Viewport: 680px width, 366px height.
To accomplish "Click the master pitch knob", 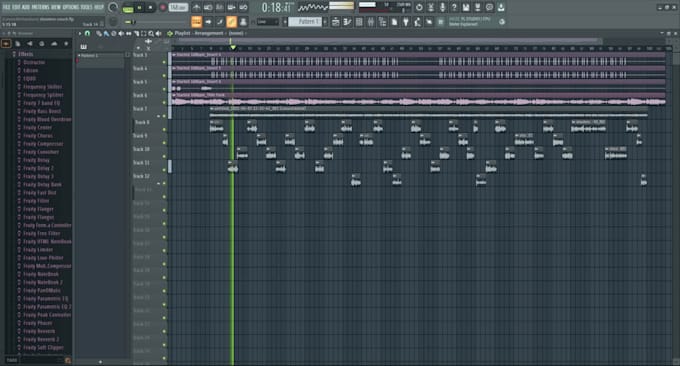I will [x=113, y=21].
